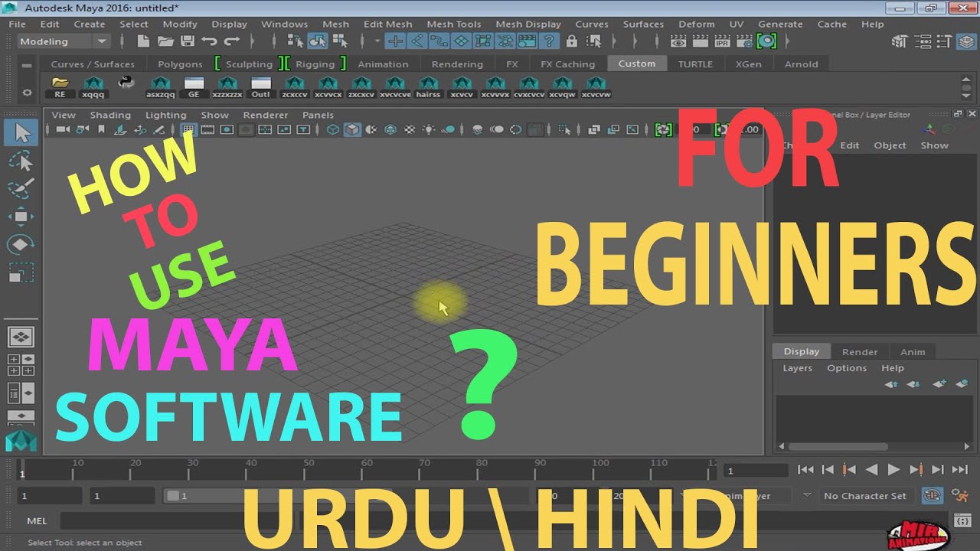The width and height of the screenshot is (980, 551).
Task: Open the File menu
Action: click(17, 24)
